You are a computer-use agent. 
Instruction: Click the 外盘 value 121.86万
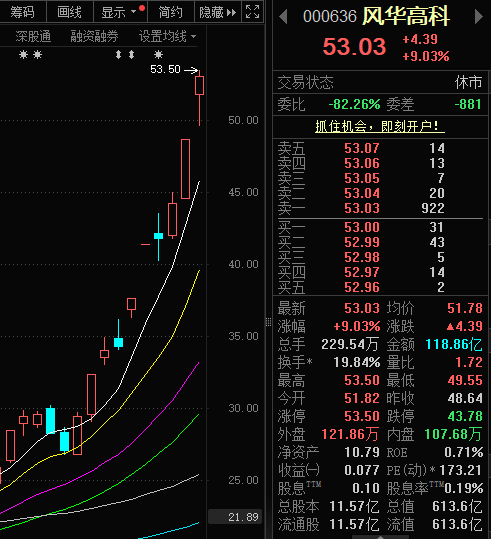point(350,434)
